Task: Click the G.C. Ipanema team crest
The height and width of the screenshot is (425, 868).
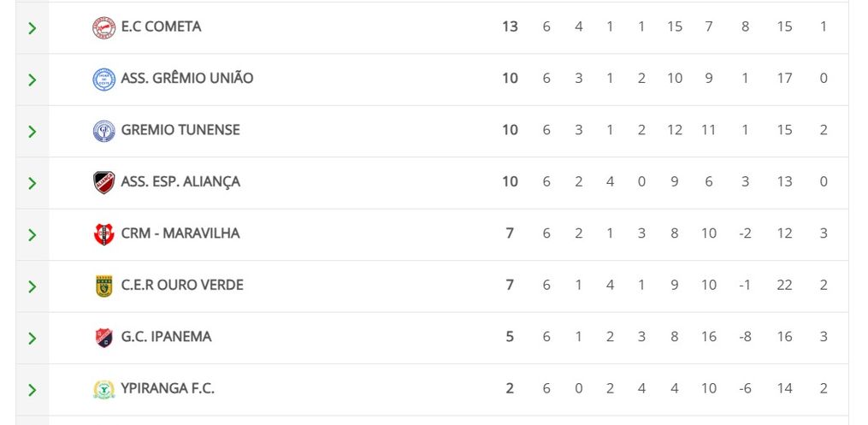Action: point(103,338)
